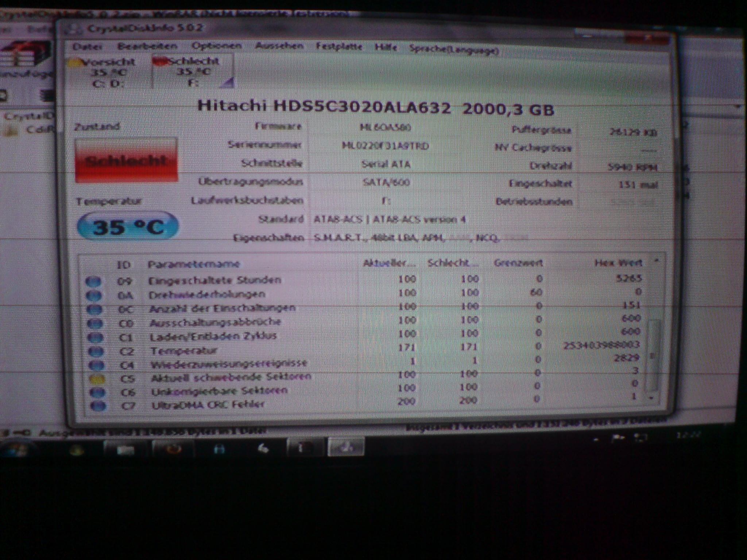This screenshot has height=560, width=747.
Task: Click the Hex Wert column header
Action: pyautogui.click(x=618, y=262)
